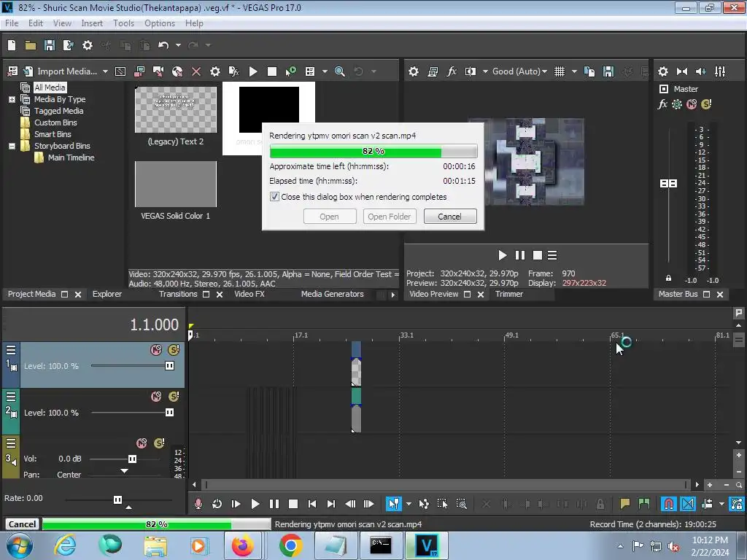This screenshot has height=560, width=747.
Task: Select the Normal Edit tool in timeline toolbar
Action: coord(393,504)
